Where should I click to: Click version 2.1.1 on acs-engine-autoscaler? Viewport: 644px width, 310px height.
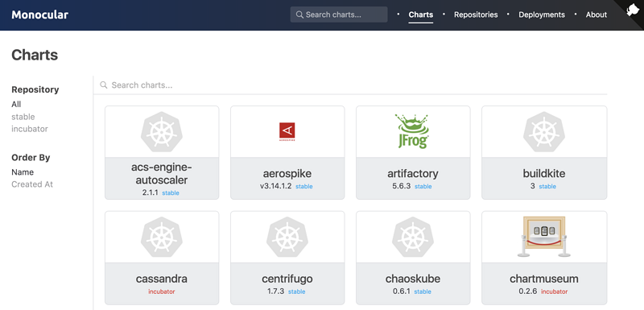pos(151,192)
